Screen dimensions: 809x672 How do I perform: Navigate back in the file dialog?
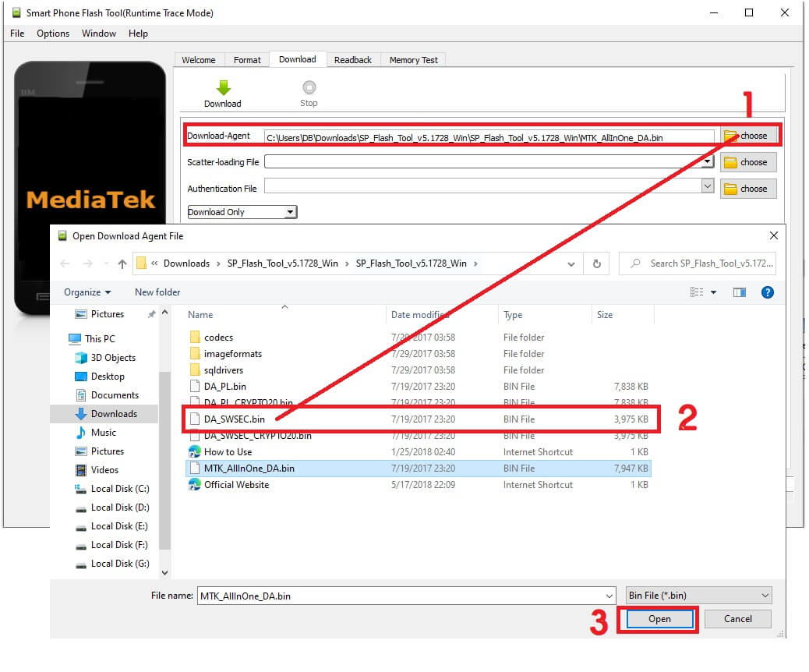tap(65, 263)
